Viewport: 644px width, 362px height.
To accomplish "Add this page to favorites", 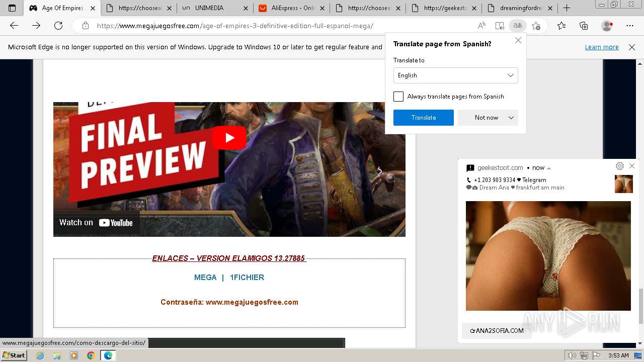I will pyautogui.click(x=536, y=26).
